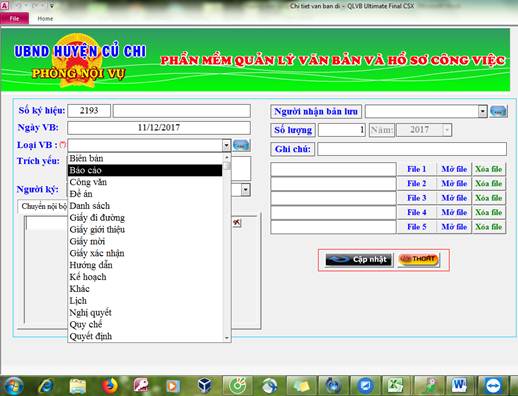Viewport: 518px width, 396px height.
Task: Pick Giấy đi đường document type
Action: [x=145, y=218]
